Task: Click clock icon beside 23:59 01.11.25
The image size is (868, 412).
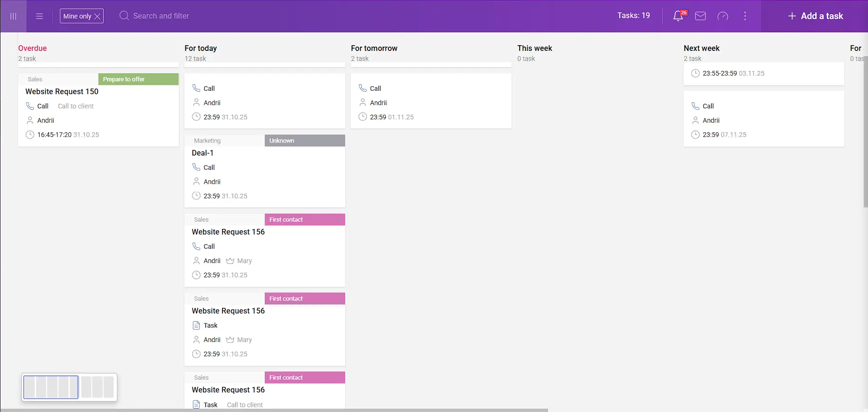Action: coord(363,117)
